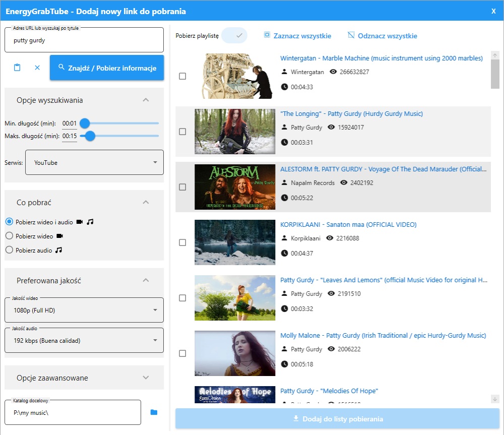The image size is (504, 435).
Task: Click the clock icon beside 00:04:37
Action: [284, 253]
